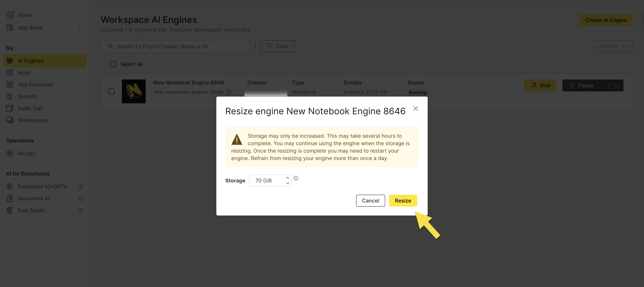Increase storage with the up stepper arrow
Screen dimensions: 644x287
(x=288, y=178)
